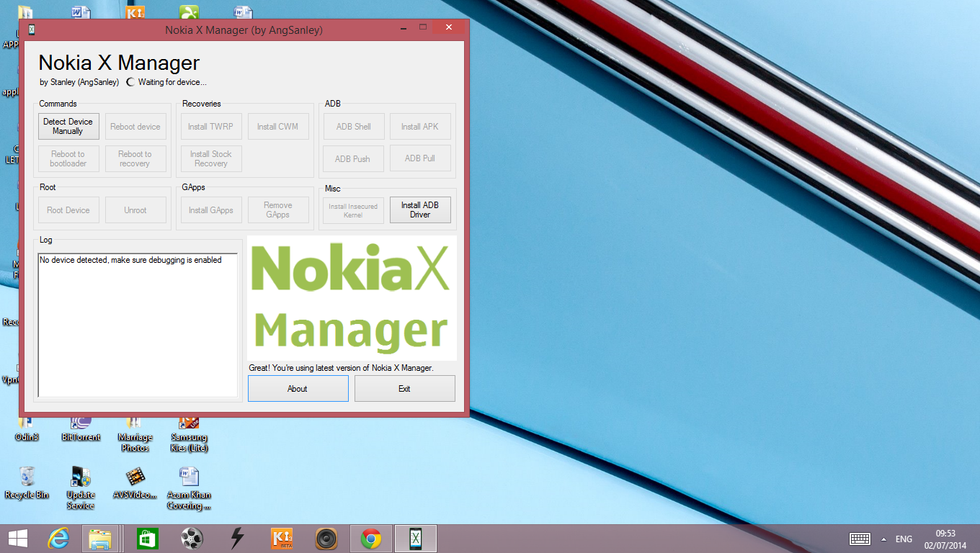Expand the system tray hidden icons
The height and width of the screenshot is (553, 980).
pyautogui.click(x=883, y=538)
